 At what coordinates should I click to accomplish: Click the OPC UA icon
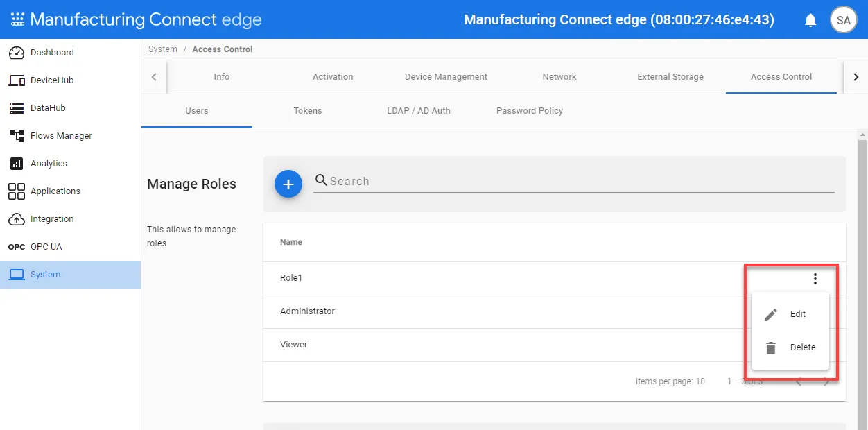point(17,247)
